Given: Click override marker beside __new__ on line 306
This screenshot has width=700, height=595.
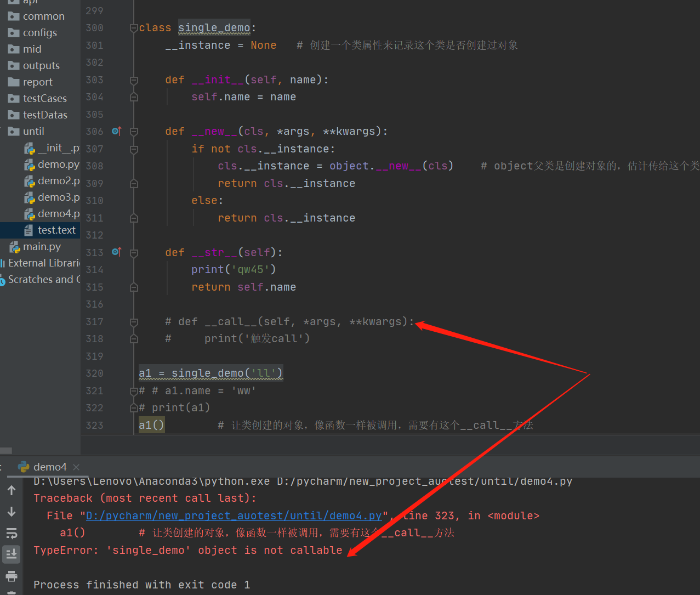Looking at the screenshot, I should pos(116,131).
